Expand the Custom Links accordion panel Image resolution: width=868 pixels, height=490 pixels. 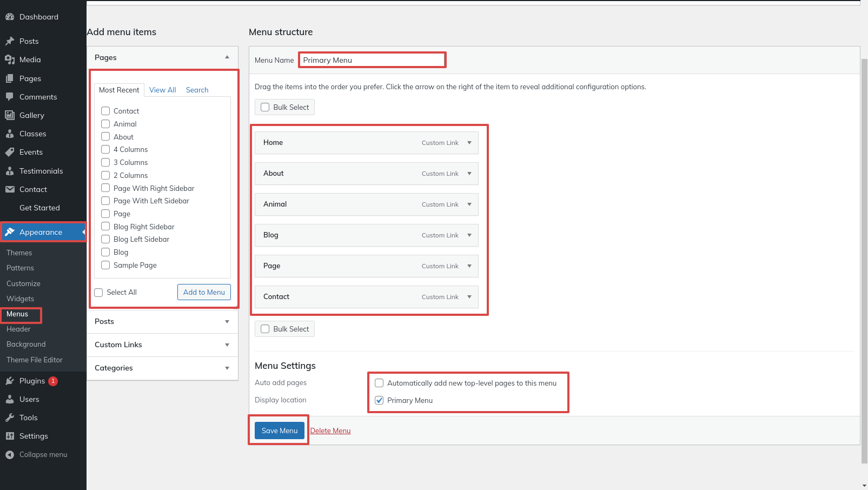coord(227,345)
